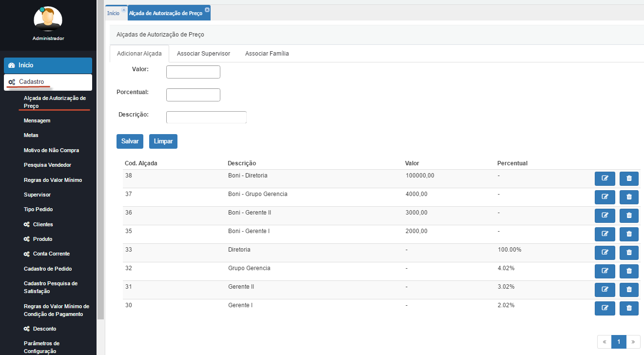This screenshot has width=644, height=355.
Task: Close the Início tab with its x icon
Action: point(124,10)
